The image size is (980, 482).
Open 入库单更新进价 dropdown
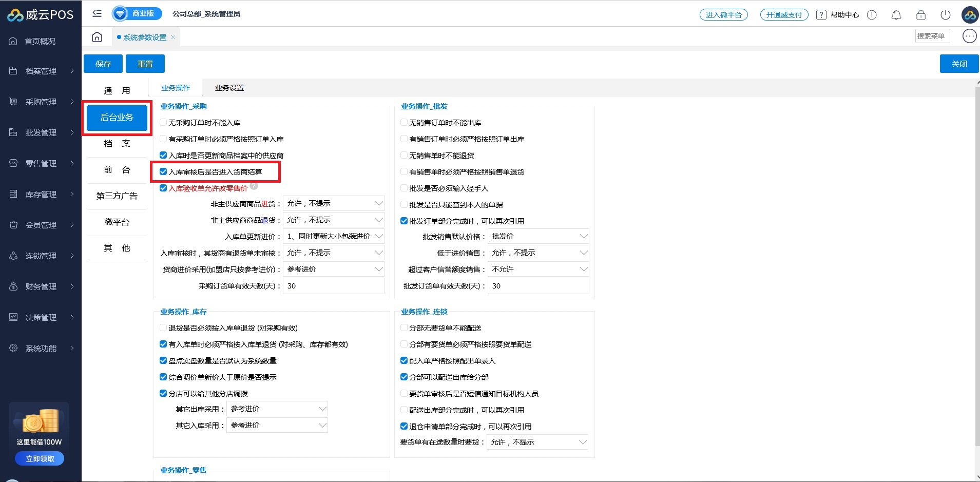click(333, 237)
